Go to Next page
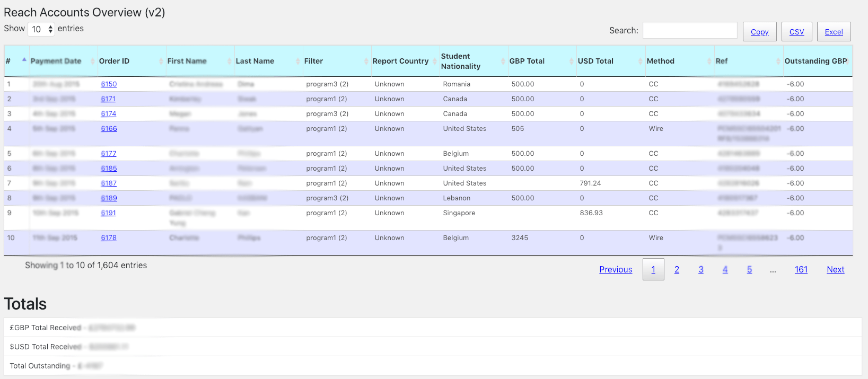Image resolution: width=868 pixels, height=379 pixels. tap(836, 269)
